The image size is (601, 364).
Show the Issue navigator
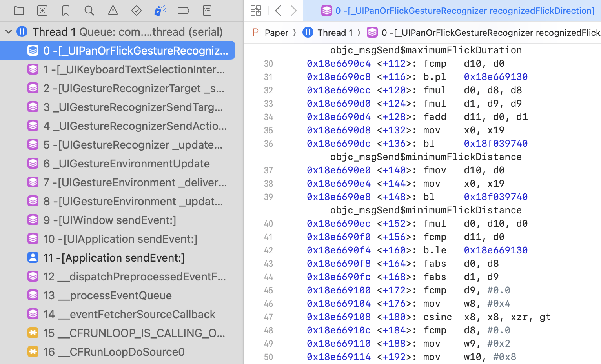(x=113, y=11)
